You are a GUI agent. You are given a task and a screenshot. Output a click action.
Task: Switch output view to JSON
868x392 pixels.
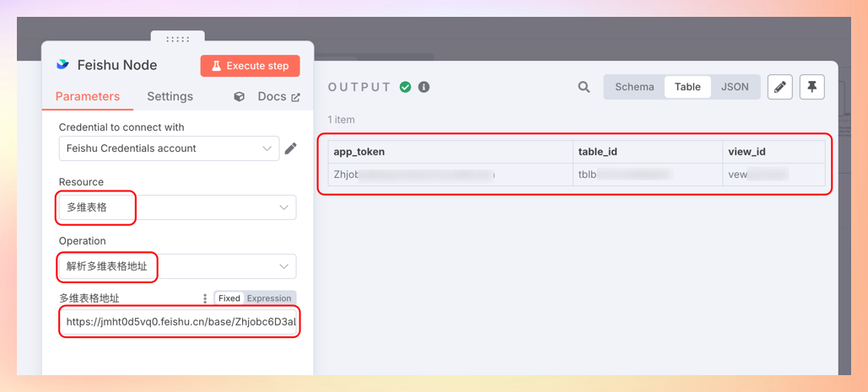tap(735, 87)
